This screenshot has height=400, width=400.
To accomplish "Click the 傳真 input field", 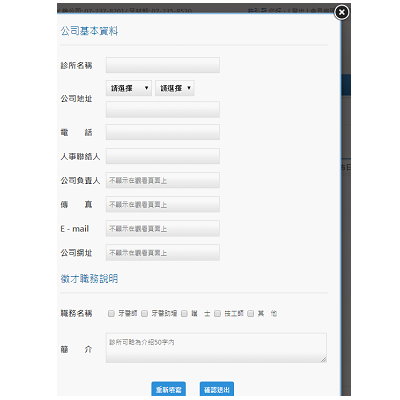I will [163, 204].
